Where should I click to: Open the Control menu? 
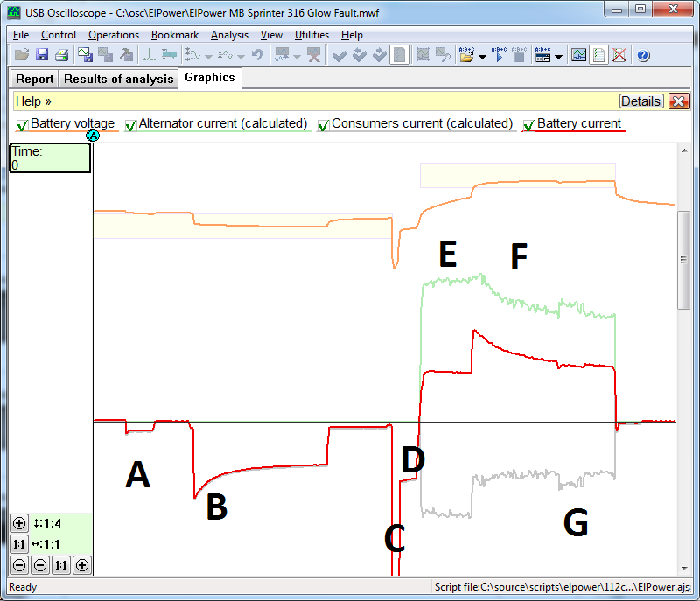(59, 35)
